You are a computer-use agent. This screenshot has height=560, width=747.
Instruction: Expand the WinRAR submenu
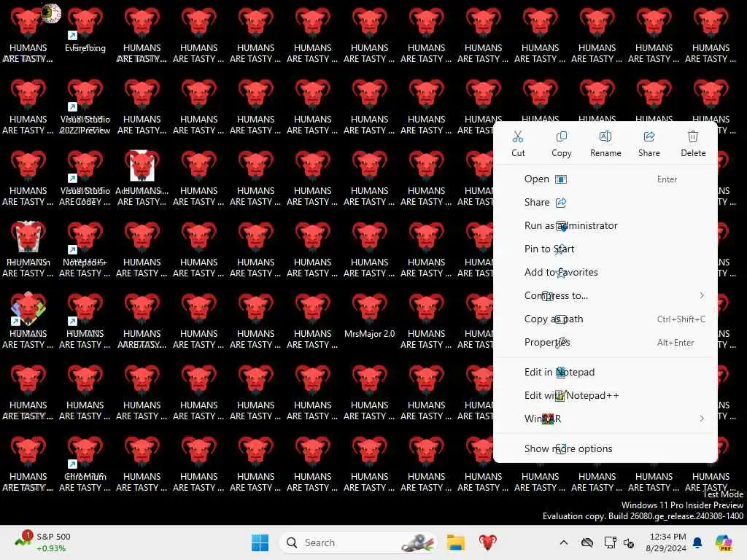[x=605, y=419]
